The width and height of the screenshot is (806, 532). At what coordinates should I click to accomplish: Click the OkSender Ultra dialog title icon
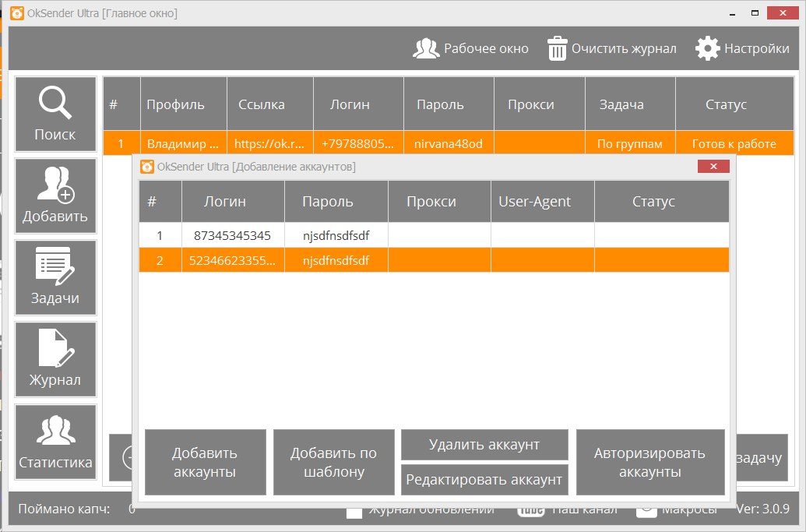(146, 166)
